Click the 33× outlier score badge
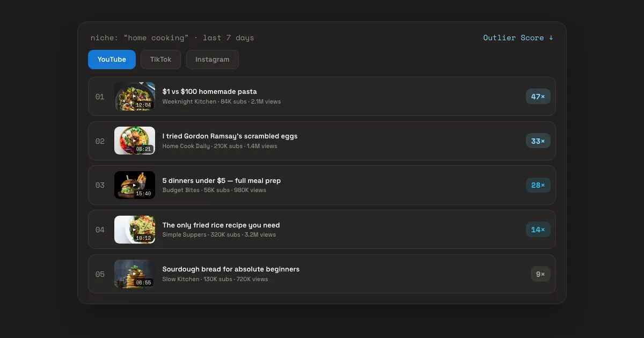This screenshot has width=644, height=338. tap(538, 141)
